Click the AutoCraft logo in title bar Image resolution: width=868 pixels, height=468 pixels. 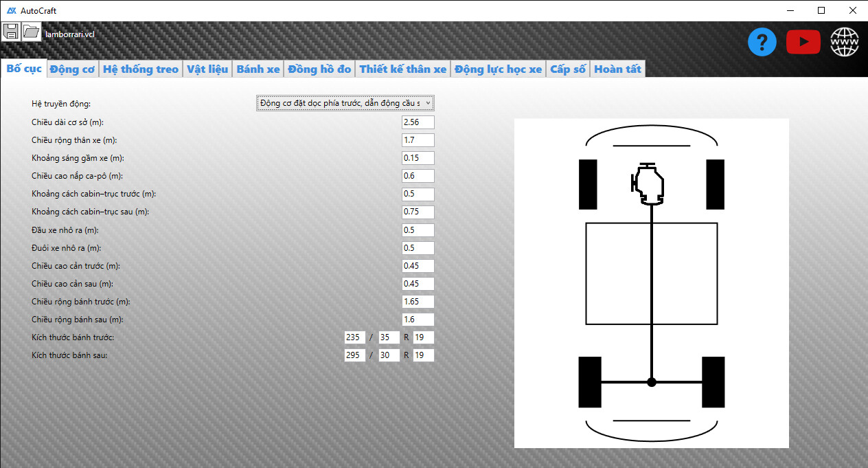(12, 10)
